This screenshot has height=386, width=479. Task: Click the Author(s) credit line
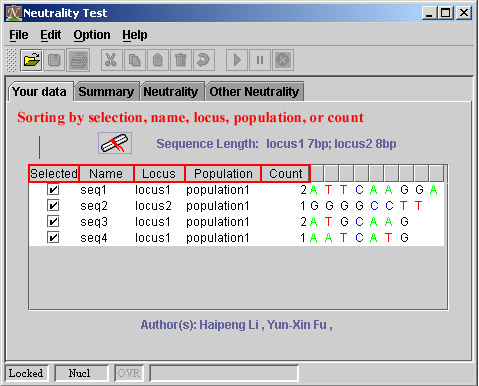(236, 325)
